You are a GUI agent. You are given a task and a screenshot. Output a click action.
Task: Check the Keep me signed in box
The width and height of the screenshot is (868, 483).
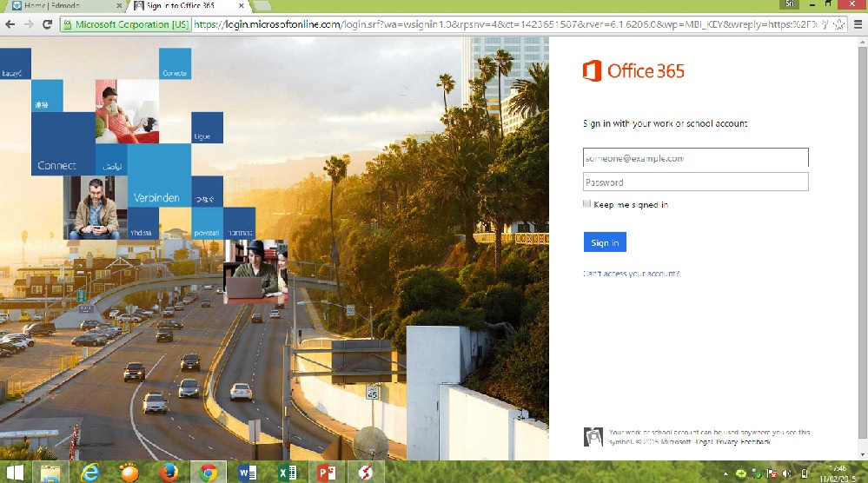click(x=586, y=203)
